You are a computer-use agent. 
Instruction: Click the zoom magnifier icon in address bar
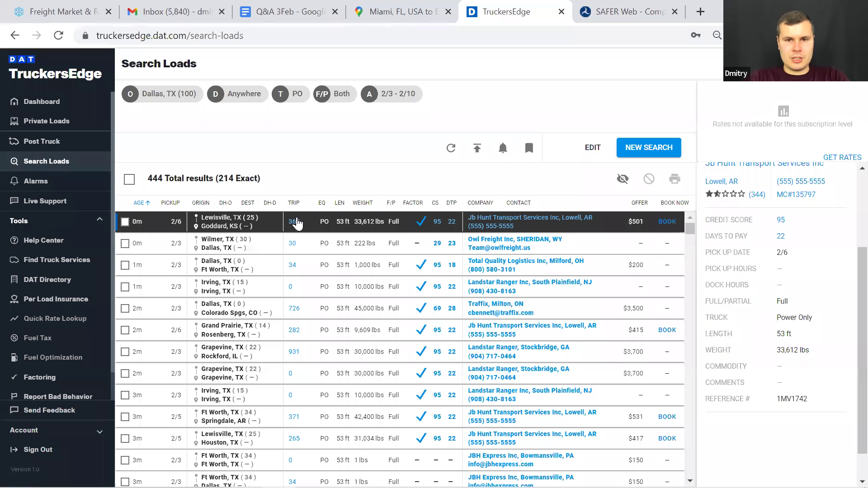pyautogui.click(x=717, y=35)
